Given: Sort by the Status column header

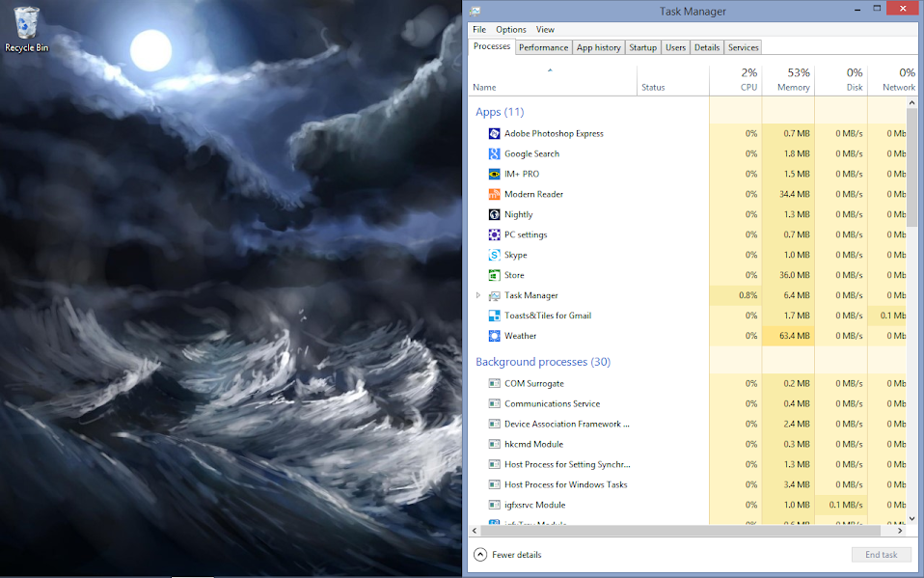Looking at the screenshot, I should point(673,81).
